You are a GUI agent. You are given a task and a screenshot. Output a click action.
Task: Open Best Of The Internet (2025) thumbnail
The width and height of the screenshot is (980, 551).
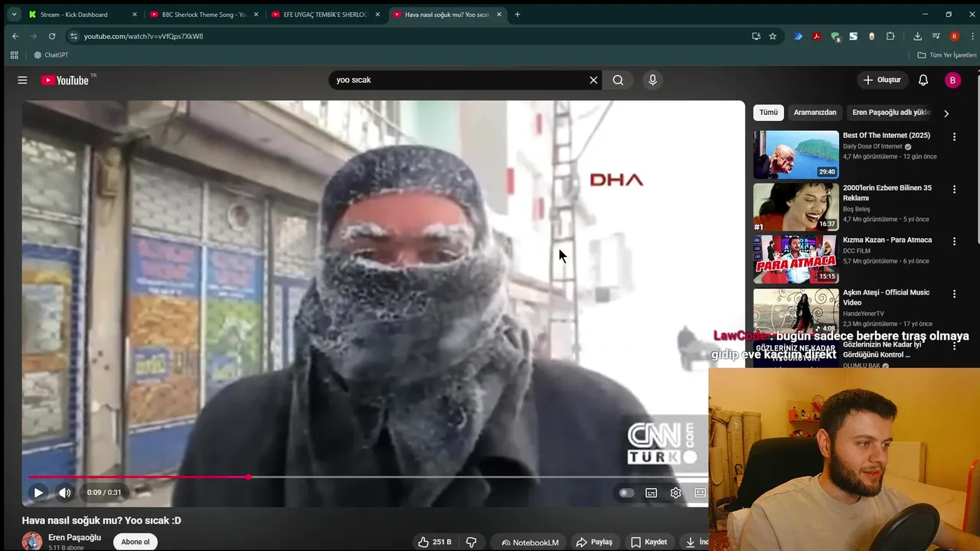(x=796, y=155)
